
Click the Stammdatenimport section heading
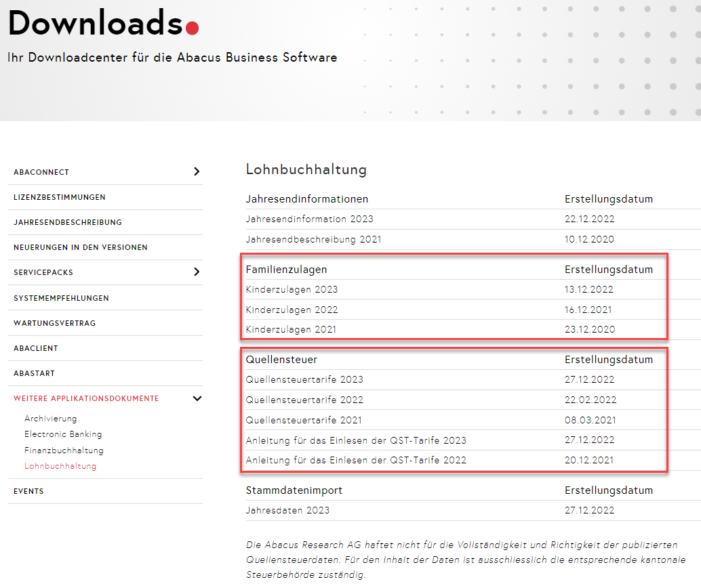294,490
